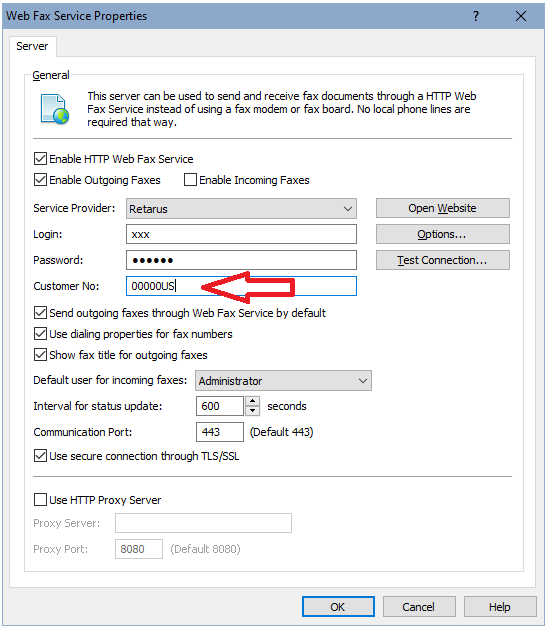This screenshot has width=548, height=629.
Task: Expand Default user for incoming faxes dropdown
Action: pos(283,380)
